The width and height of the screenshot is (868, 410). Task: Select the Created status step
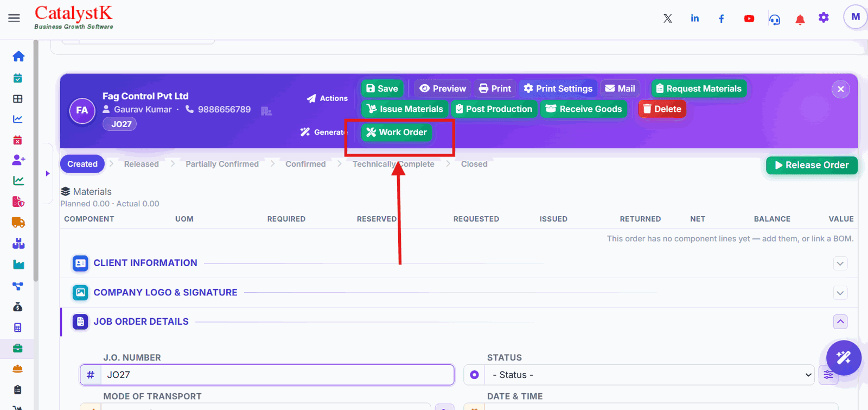click(82, 164)
